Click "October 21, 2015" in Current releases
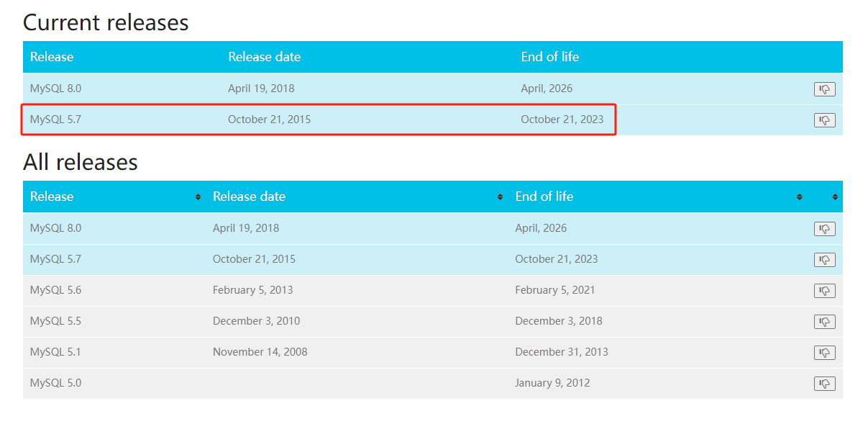This screenshot has width=868, height=424. pyautogui.click(x=270, y=119)
